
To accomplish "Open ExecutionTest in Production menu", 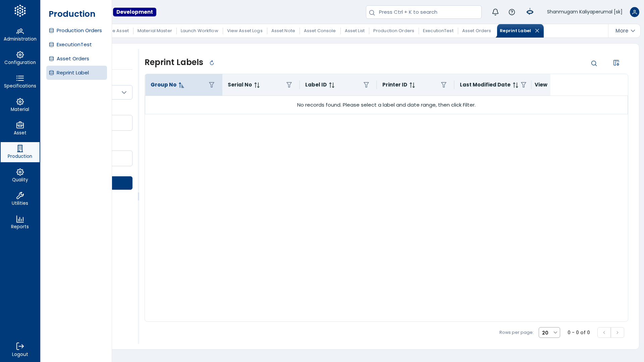I will [76, 45].
